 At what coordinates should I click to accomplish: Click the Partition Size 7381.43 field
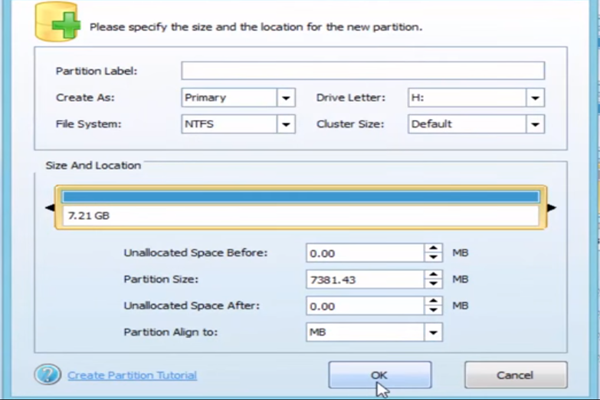pos(365,279)
